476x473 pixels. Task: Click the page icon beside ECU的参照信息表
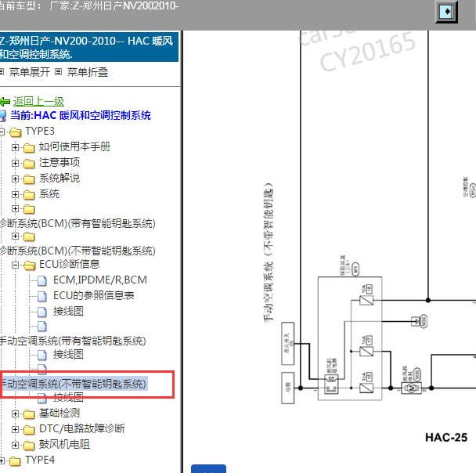point(42,296)
